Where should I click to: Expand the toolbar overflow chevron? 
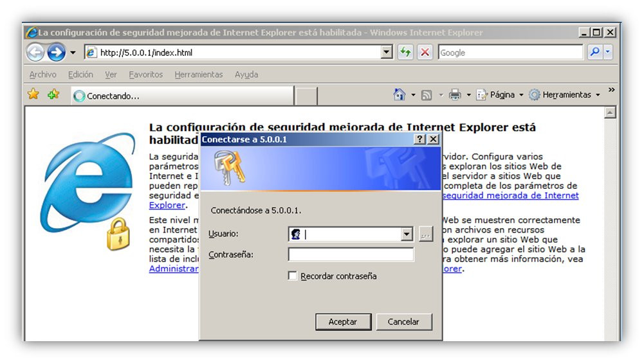[612, 90]
